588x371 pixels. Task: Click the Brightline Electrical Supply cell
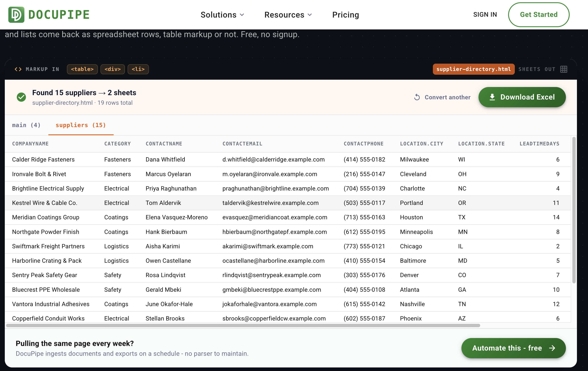tap(48, 188)
